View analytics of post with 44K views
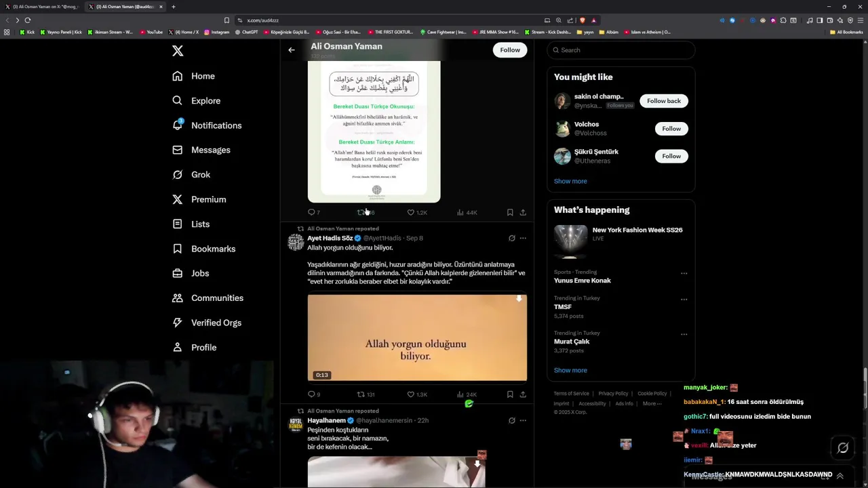This screenshot has height=488, width=868. 467,212
